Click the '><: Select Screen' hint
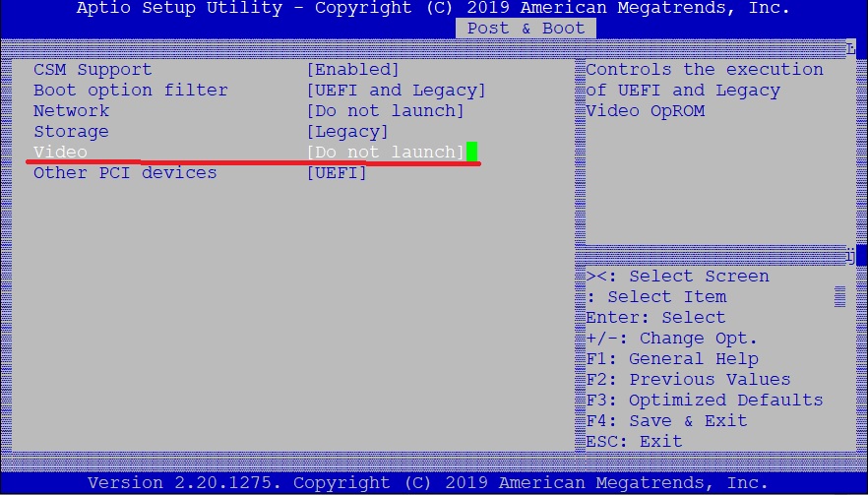The width and height of the screenshot is (868, 495). point(677,277)
